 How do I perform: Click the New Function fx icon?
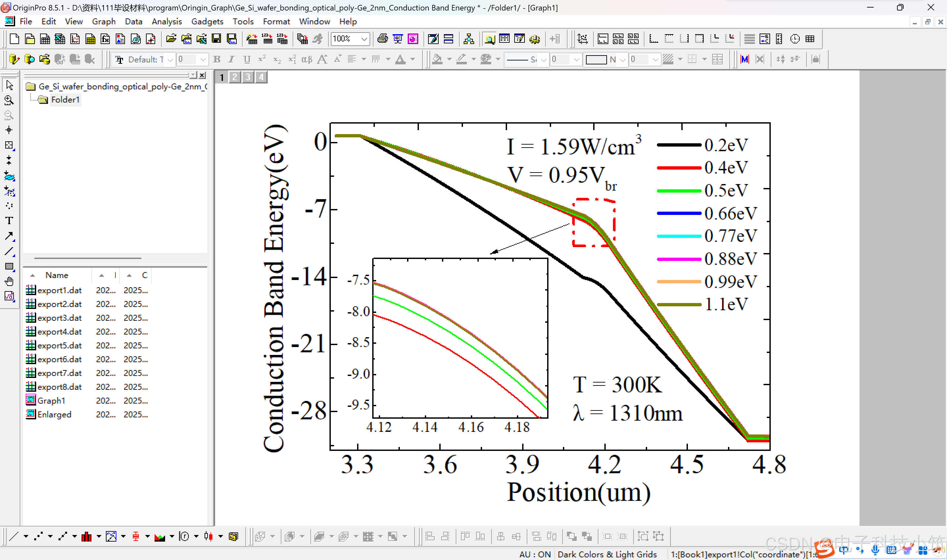106,39
